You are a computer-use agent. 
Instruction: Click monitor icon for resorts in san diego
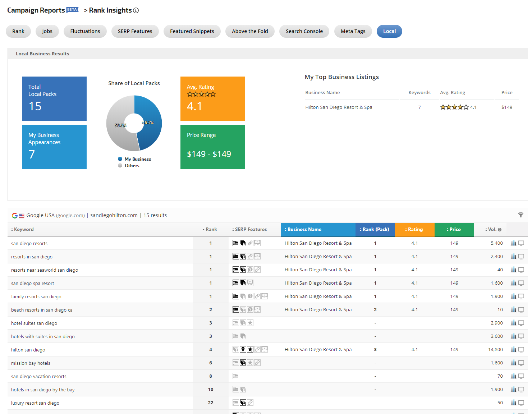coord(521,257)
